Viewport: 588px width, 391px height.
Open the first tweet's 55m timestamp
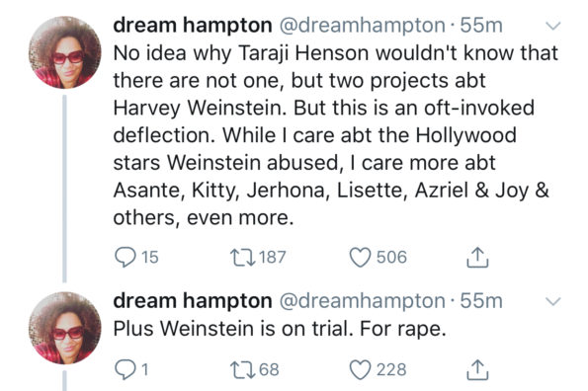[481, 26]
